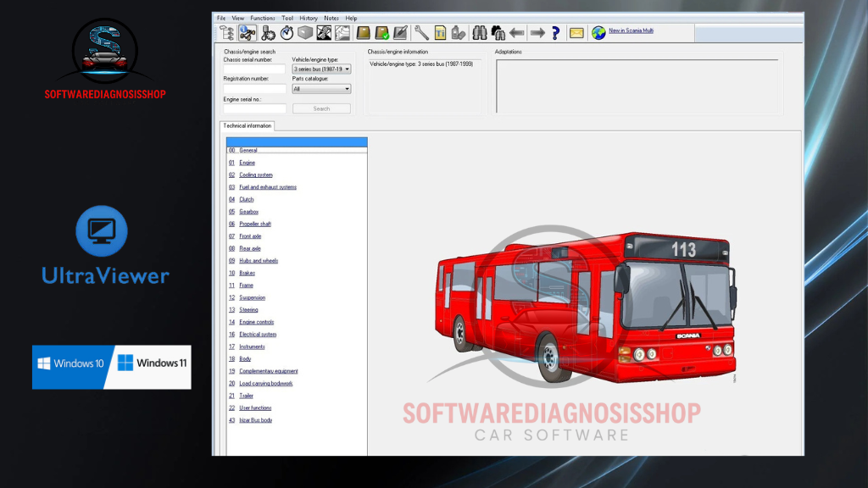The height and width of the screenshot is (488, 868).
Task: Open the 10 Brakes section link
Action: click(247, 274)
